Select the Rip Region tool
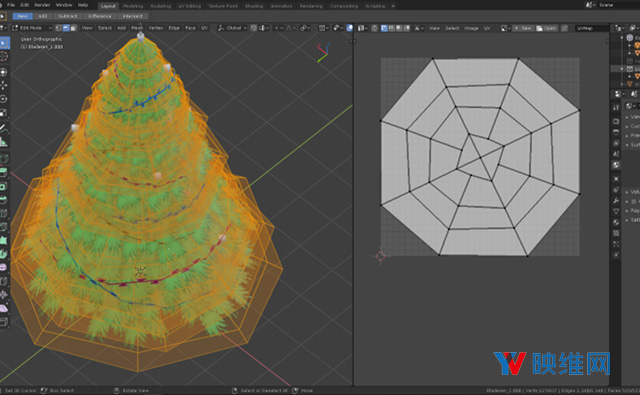 click(x=4, y=322)
